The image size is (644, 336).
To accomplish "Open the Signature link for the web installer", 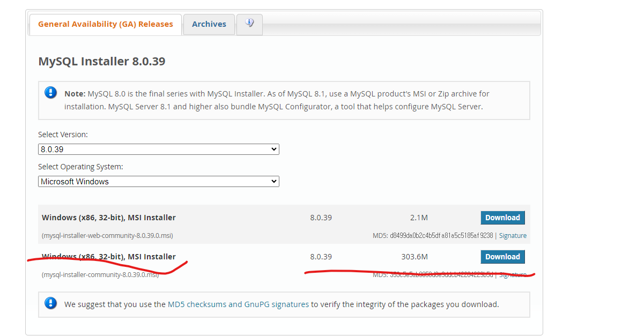I will 513,235.
